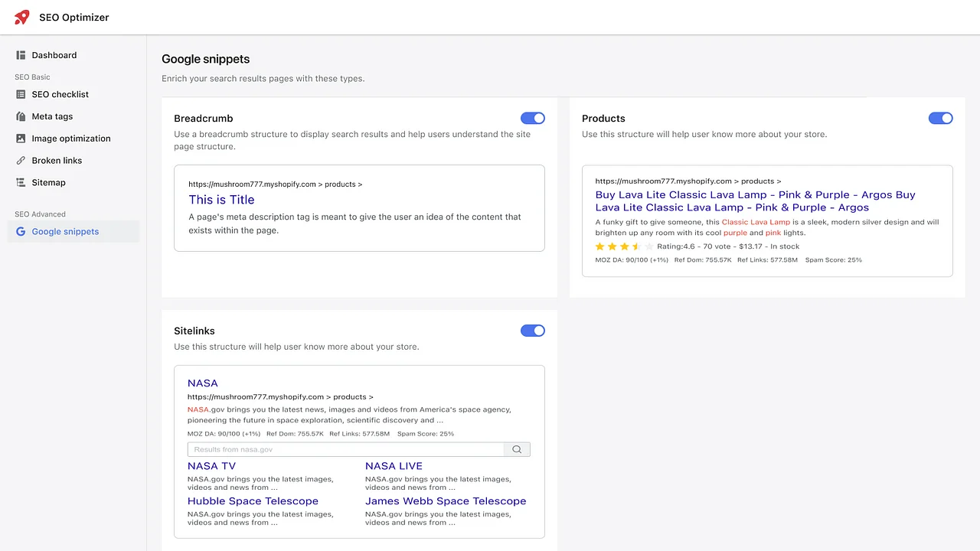Disable the Breadcrumb snippet toggle

pyautogui.click(x=533, y=118)
